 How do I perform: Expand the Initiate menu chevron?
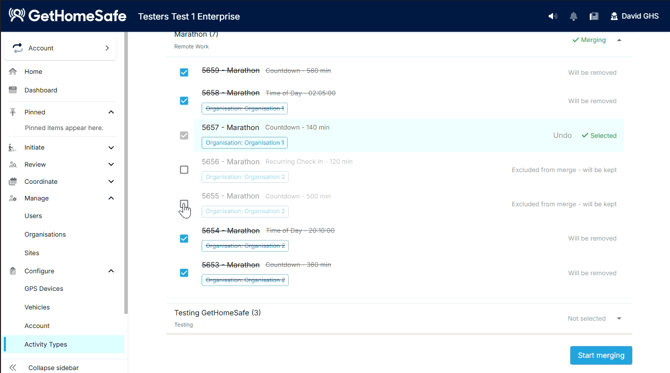[x=111, y=147]
